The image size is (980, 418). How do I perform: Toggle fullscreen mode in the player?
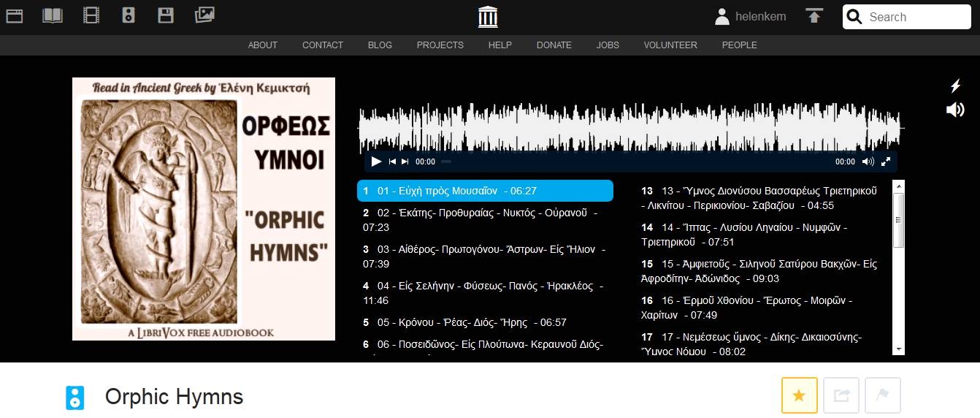pyautogui.click(x=886, y=161)
